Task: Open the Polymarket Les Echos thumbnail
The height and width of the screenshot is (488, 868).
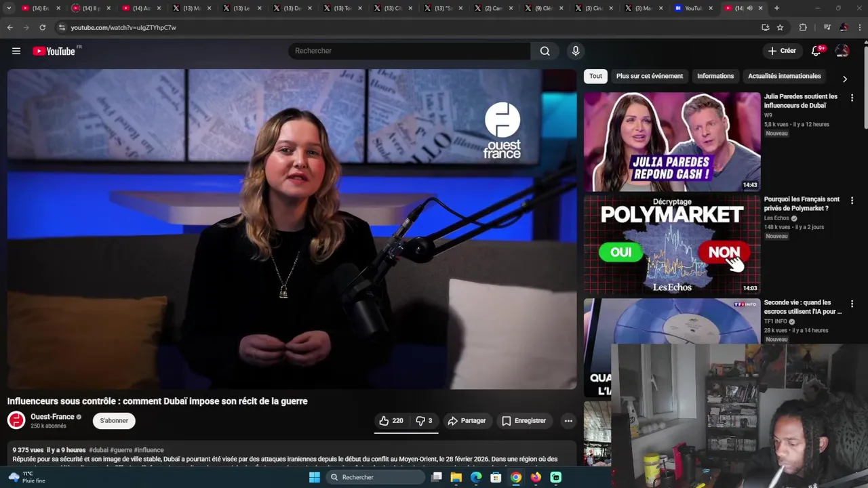Action: [672, 245]
